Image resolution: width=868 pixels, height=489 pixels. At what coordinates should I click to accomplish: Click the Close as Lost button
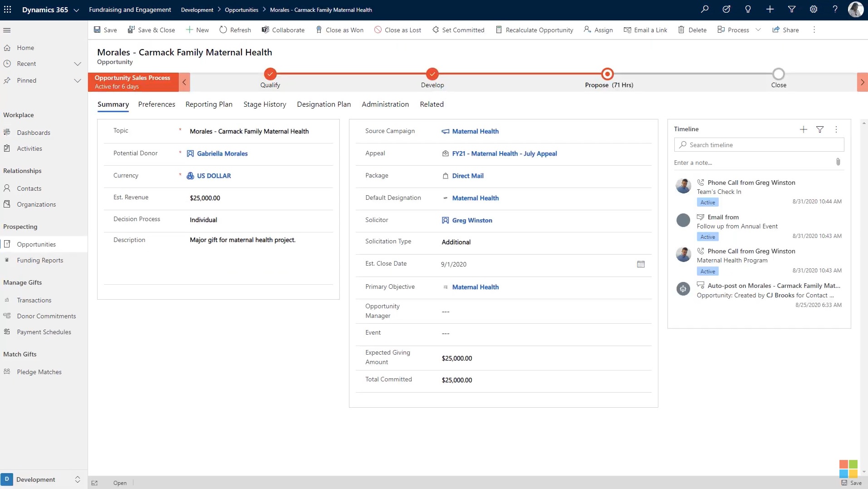coord(397,30)
